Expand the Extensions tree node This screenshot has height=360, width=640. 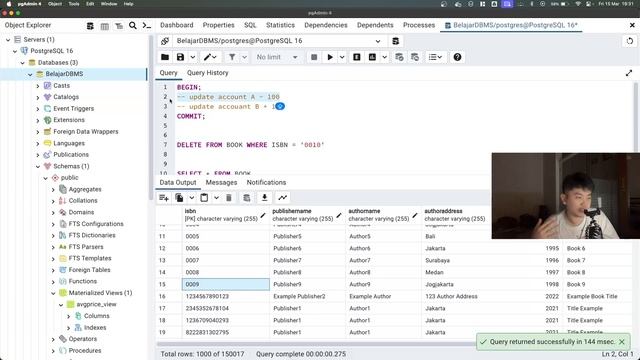click(38, 120)
